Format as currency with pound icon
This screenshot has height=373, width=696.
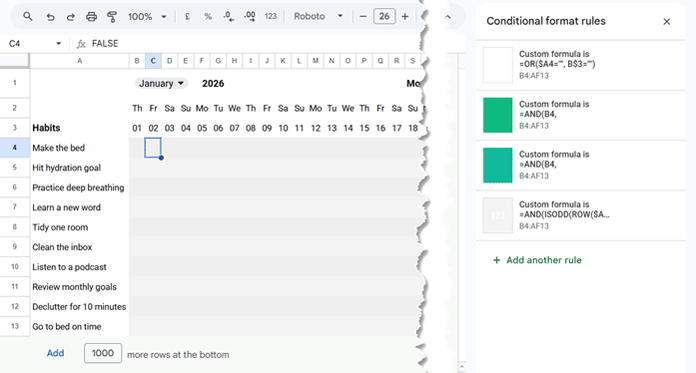click(187, 16)
